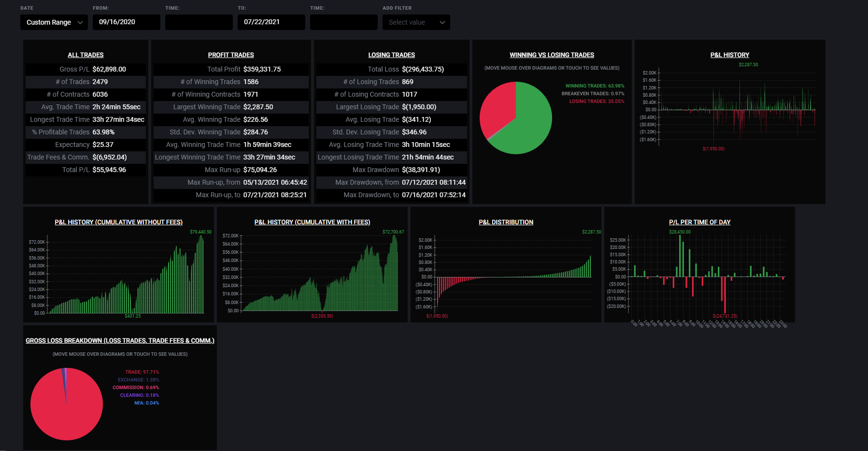
Task: Click the chevron arrow in Custom Range box
Action: [x=80, y=22]
